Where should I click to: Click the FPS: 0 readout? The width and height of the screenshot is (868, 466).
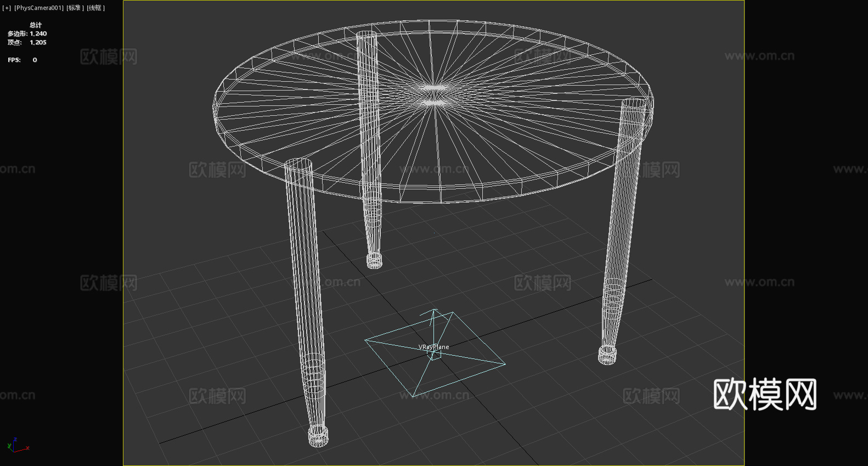22,60
